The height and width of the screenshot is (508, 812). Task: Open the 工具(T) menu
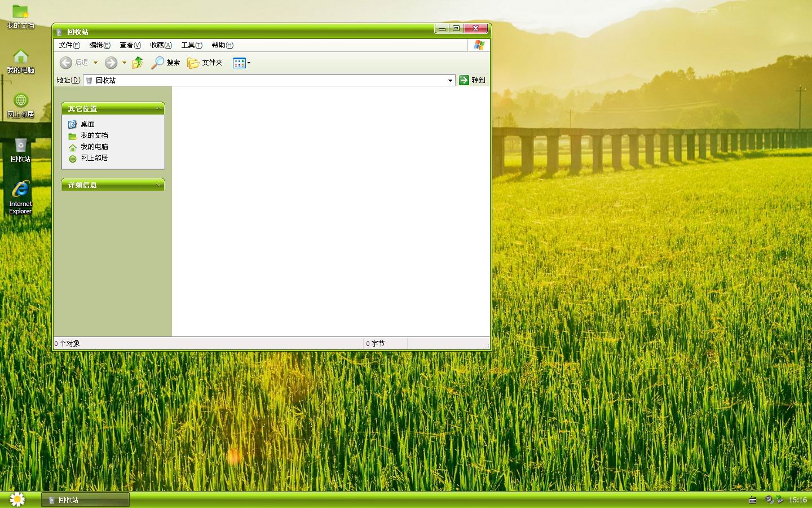(x=192, y=45)
